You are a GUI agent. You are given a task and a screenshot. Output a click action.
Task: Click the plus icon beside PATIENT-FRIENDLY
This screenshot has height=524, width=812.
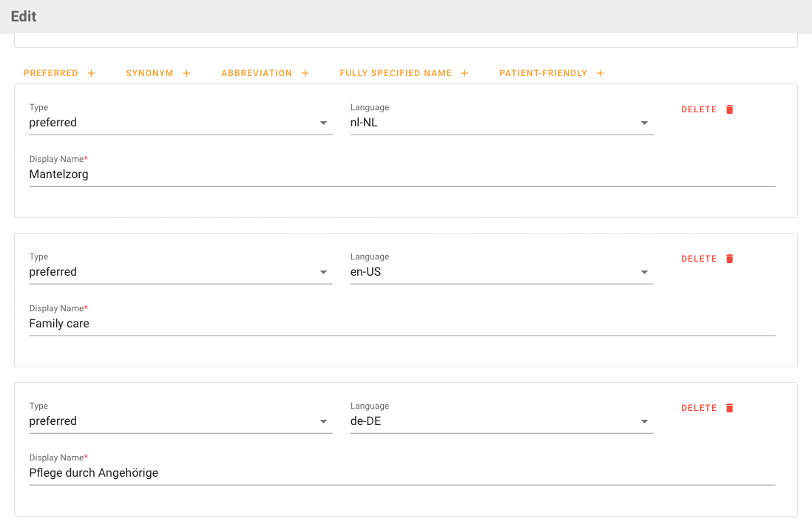click(x=600, y=73)
